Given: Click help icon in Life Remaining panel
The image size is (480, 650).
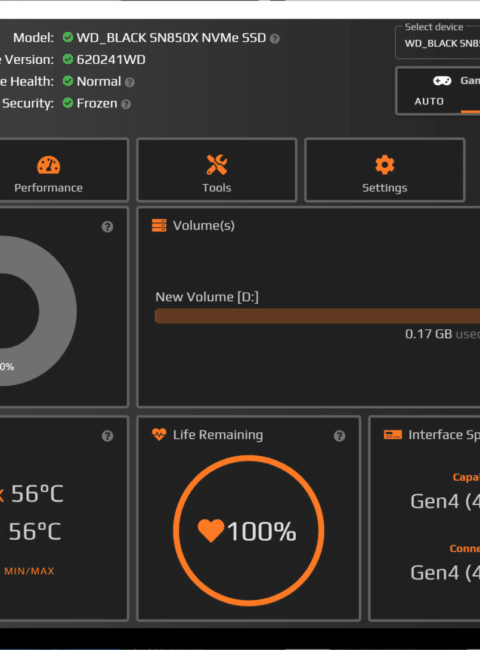Looking at the screenshot, I should tap(339, 436).
